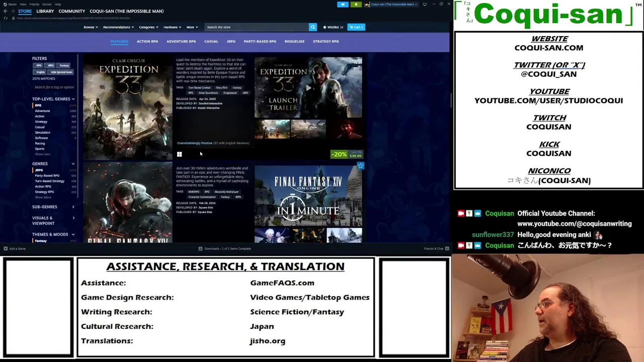The image size is (644, 362).
Task: Click Overwhelmingly Positive reviews link
Action: click(x=195, y=143)
